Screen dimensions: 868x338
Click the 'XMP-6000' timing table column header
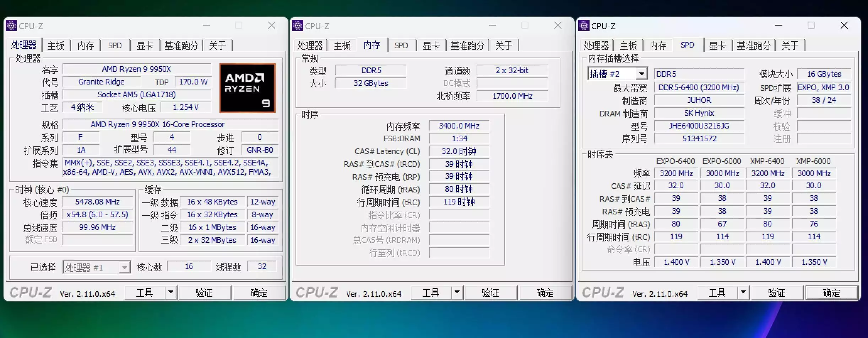point(813,161)
